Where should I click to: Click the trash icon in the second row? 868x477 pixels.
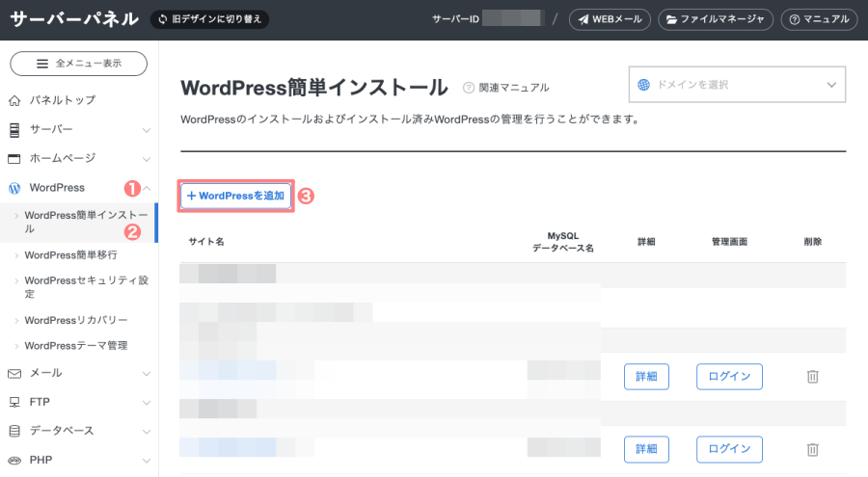812,449
